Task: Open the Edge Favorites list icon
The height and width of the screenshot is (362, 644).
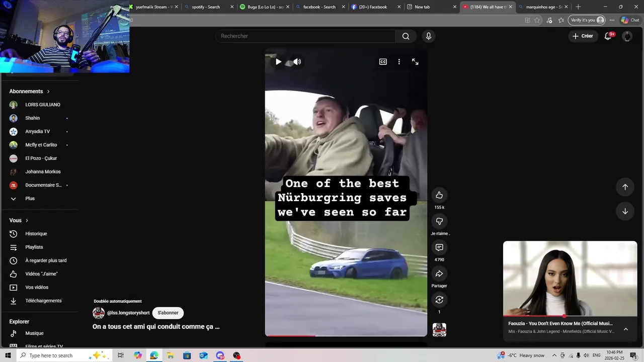Action: 561,20
